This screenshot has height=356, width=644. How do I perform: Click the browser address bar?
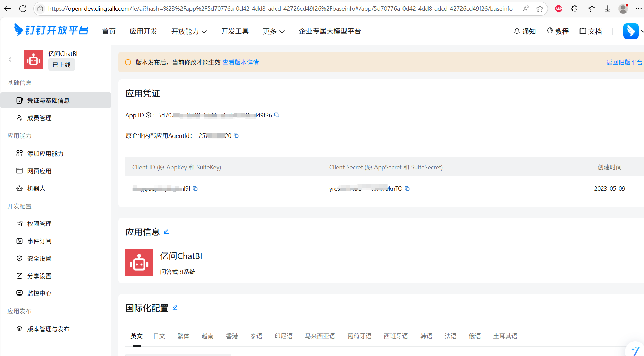[x=280, y=9]
